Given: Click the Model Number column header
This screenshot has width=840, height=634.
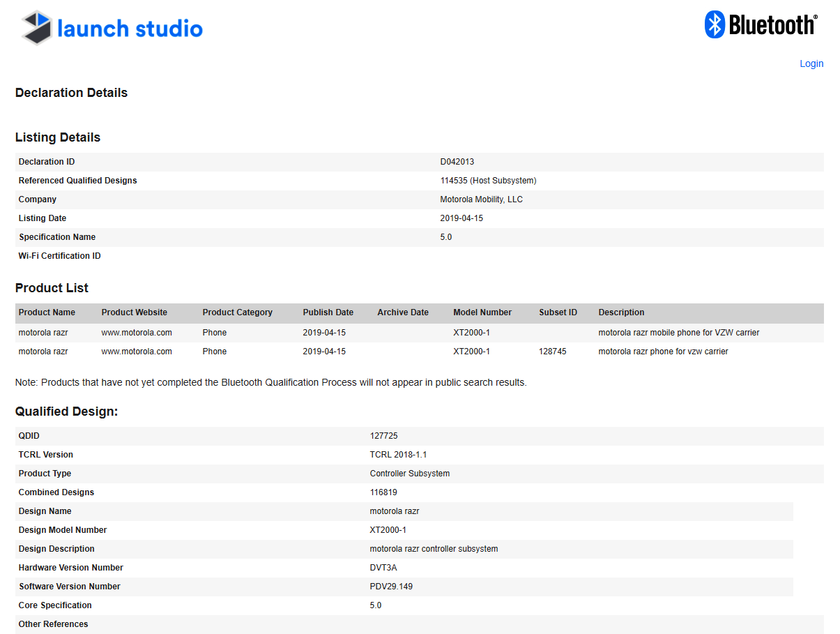Looking at the screenshot, I should pyautogui.click(x=482, y=312).
